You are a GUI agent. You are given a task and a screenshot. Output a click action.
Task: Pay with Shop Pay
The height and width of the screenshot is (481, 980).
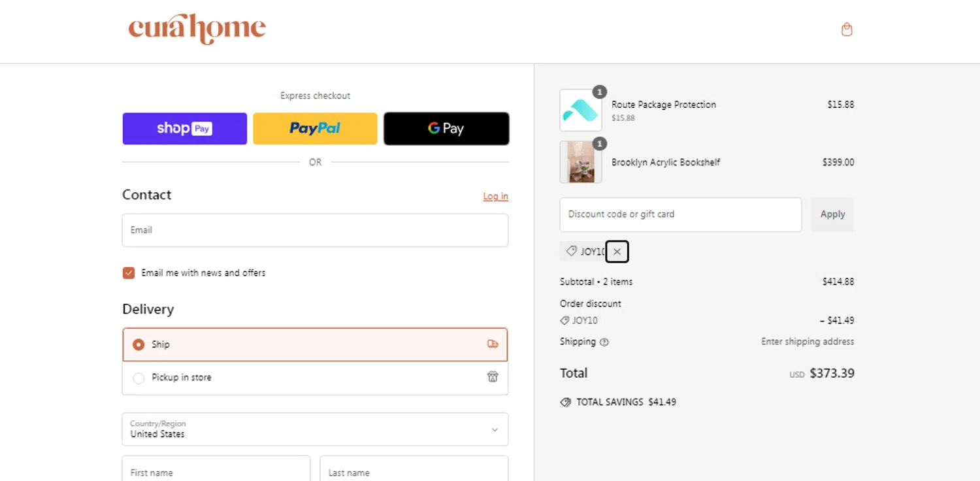185,129
